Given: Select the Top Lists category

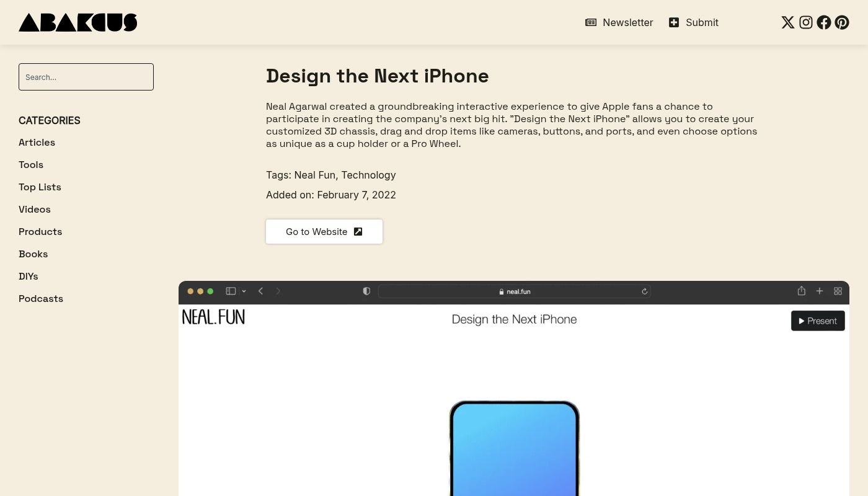Looking at the screenshot, I should coord(40,187).
